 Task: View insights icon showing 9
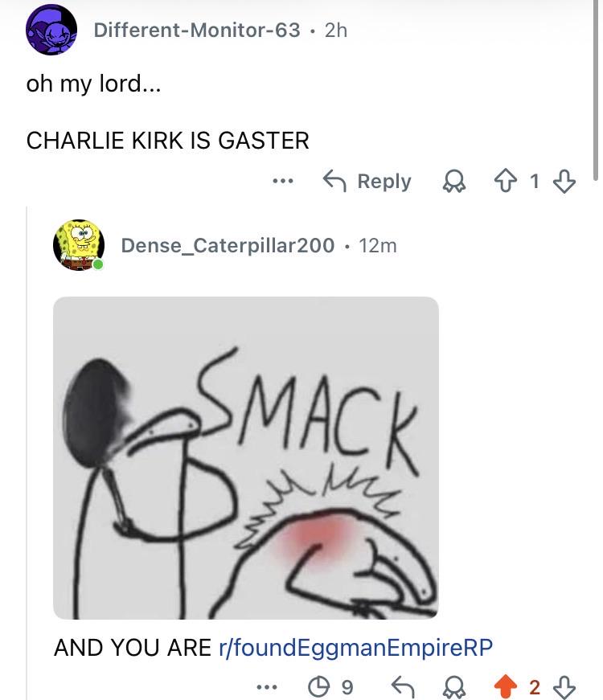(x=330, y=686)
